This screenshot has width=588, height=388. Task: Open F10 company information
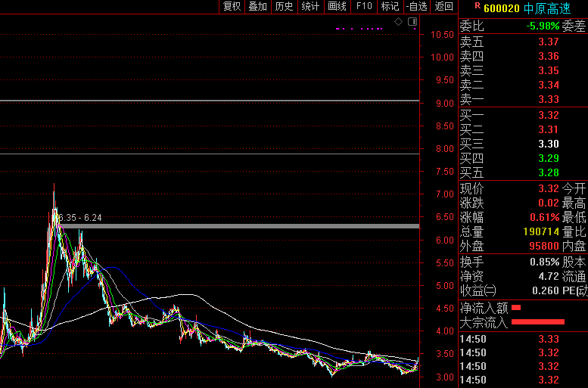[x=364, y=6]
